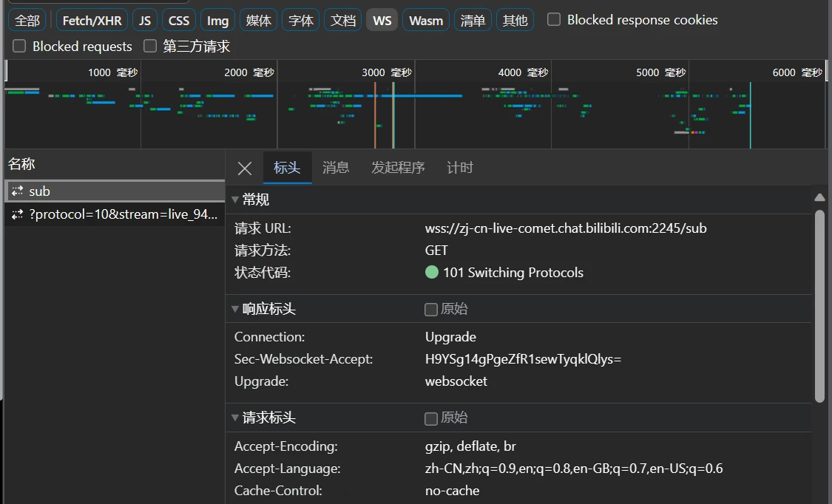Click the 3000 毫秒 timeline marker
Viewport: 832px width, 504px height.
(x=387, y=72)
